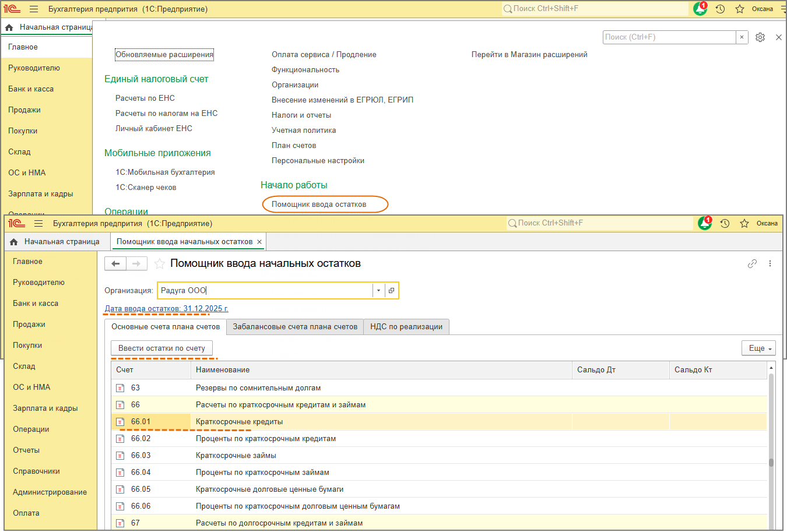Click the account icon in the 66.03 row
The image size is (787, 532).
point(120,456)
